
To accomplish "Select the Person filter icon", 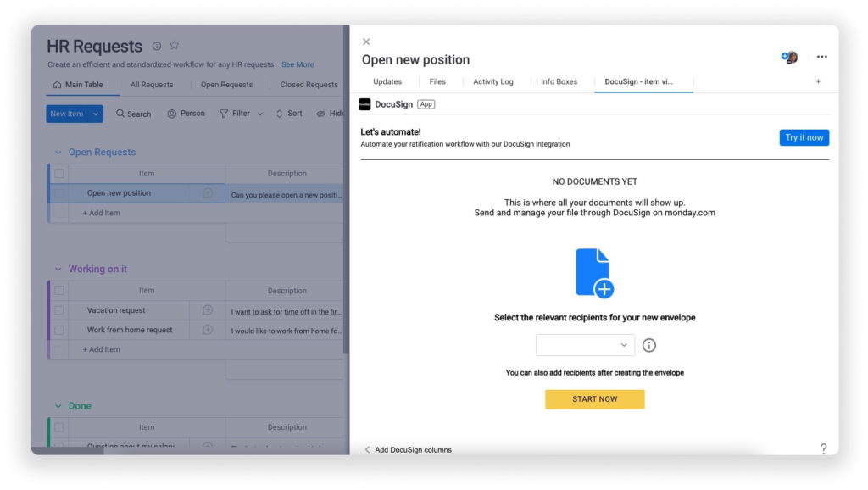I will (x=172, y=113).
